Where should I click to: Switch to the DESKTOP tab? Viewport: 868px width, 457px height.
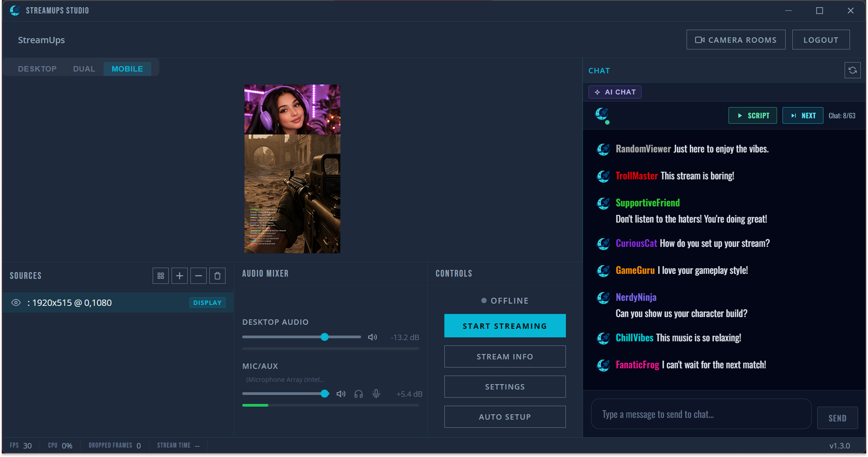37,68
